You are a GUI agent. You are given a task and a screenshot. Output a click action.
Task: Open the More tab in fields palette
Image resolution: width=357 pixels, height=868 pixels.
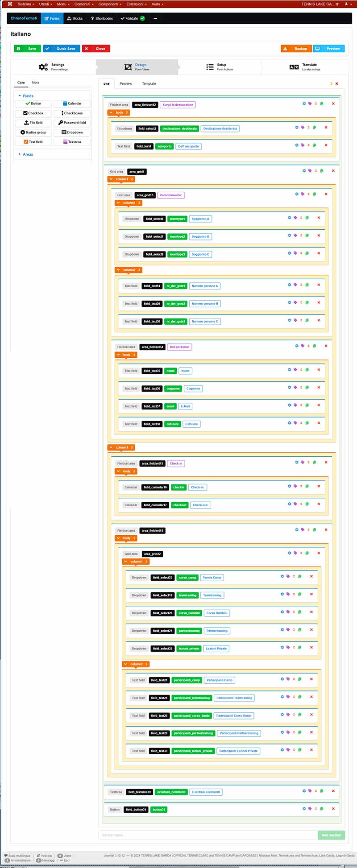(x=36, y=83)
